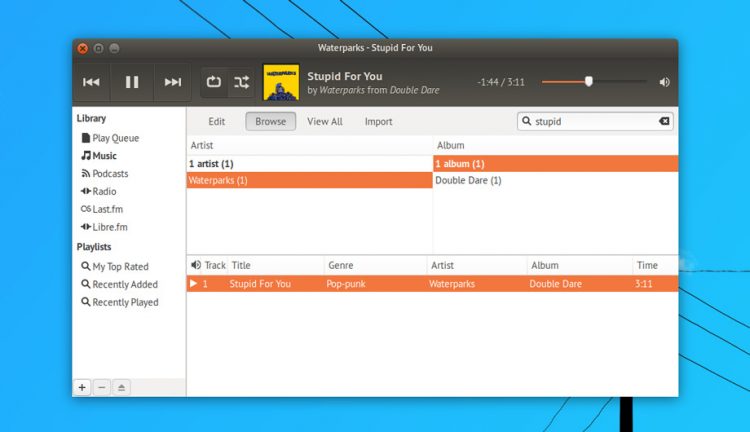Click the 'Pop-punk' genre cell
750x432 pixels.
tap(345, 284)
